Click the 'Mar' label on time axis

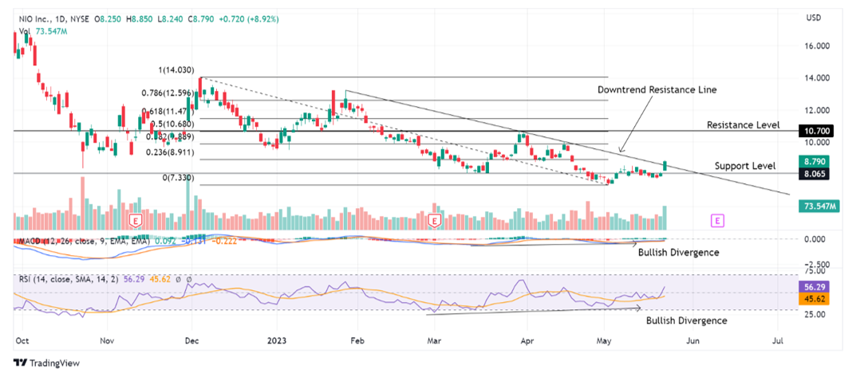click(x=435, y=341)
